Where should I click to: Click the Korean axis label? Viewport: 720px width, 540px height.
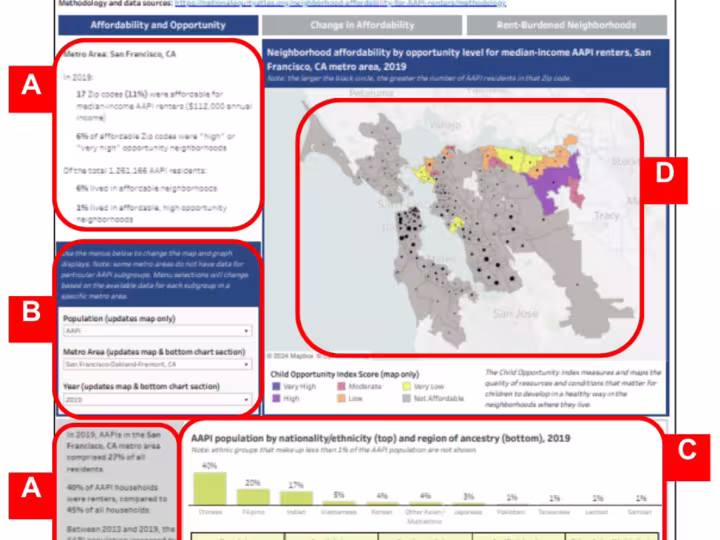382,512
